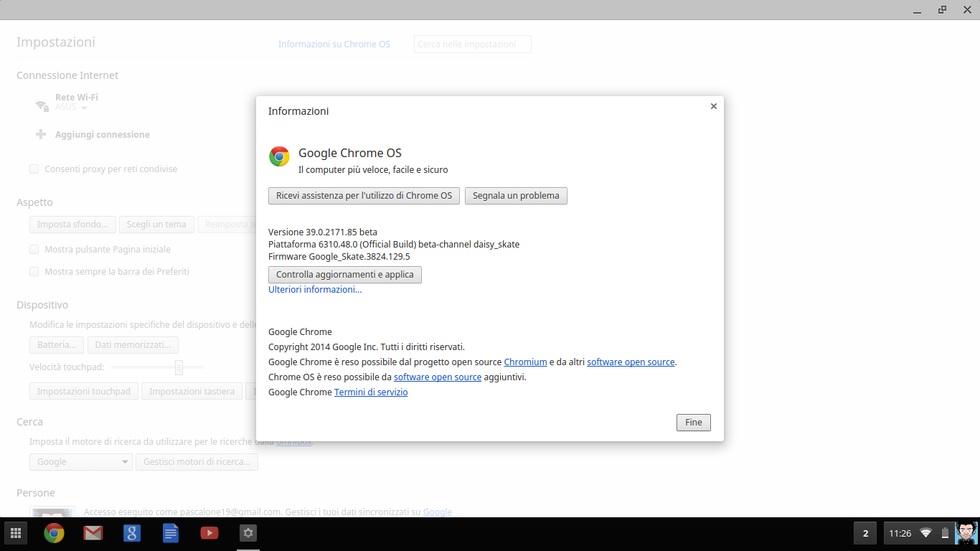
Task: Open the Termini di servizio link
Action: pos(371,392)
